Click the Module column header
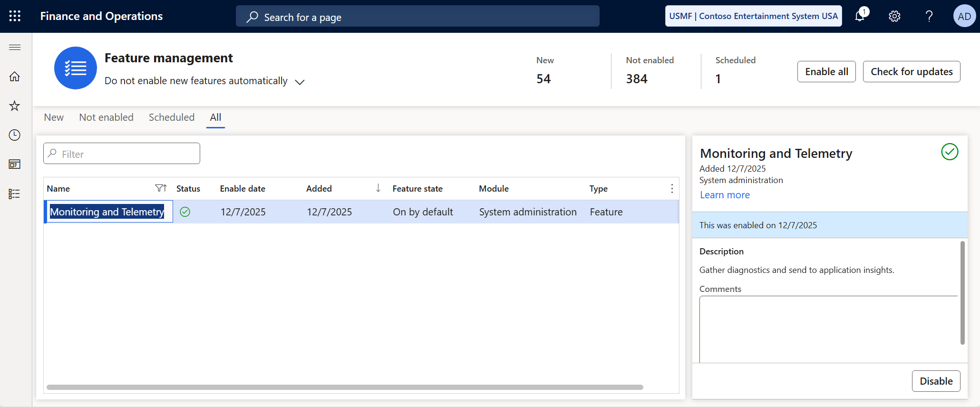This screenshot has height=407, width=980. click(494, 189)
